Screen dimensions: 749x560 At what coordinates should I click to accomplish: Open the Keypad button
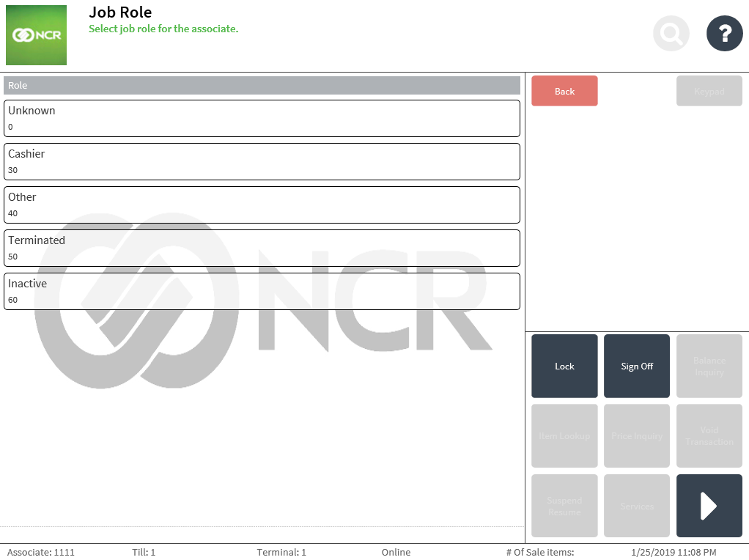[709, 91]
